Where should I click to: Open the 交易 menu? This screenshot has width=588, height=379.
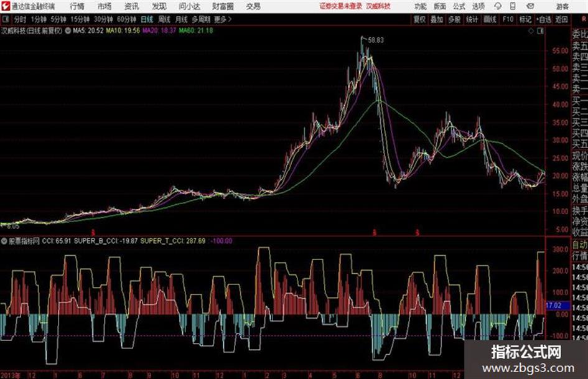click(253, 6)
